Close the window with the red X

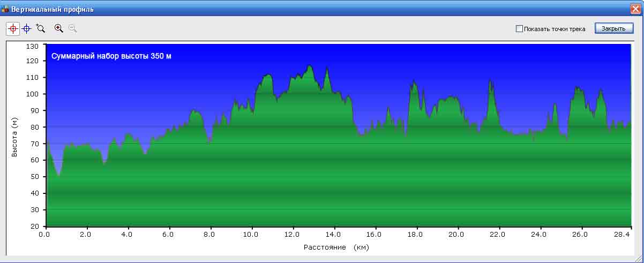pyautogui.click(x=636, y=9)
